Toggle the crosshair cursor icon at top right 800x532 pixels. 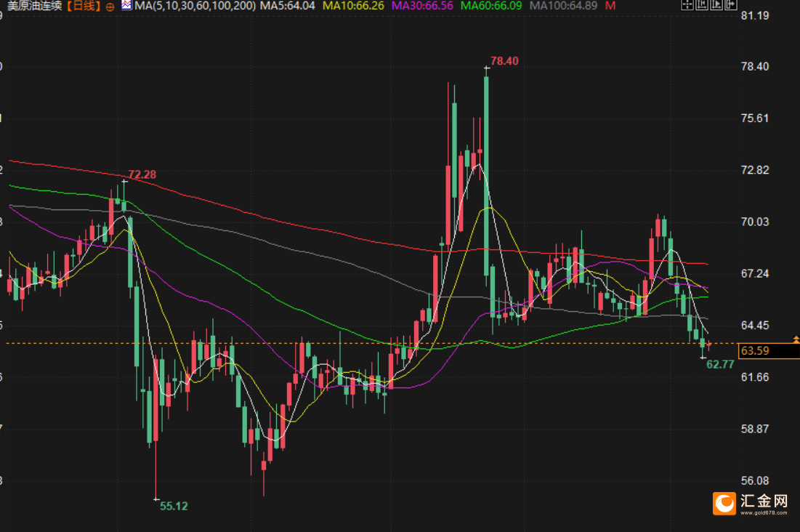coord(687,5)
